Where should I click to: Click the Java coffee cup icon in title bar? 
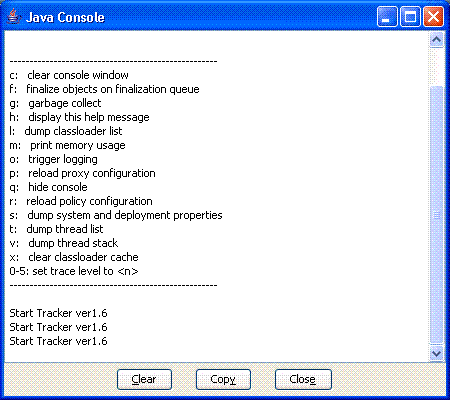(x=14, y=17)
